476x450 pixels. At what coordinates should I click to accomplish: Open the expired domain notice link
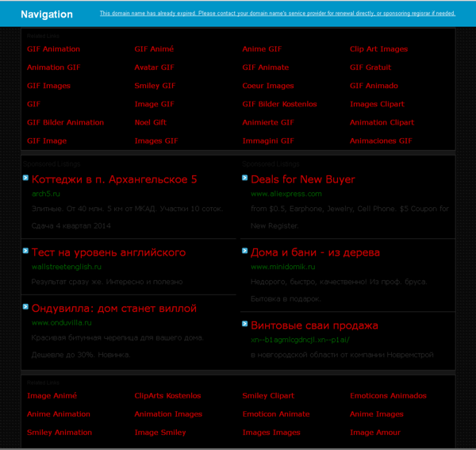click(278, 13)
